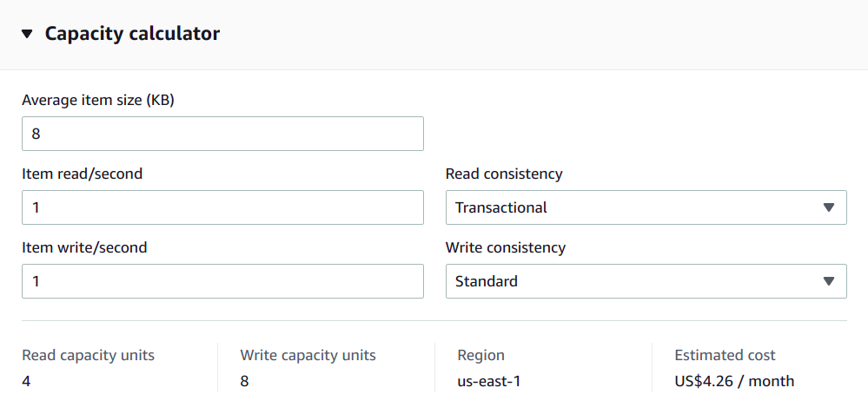
Task: Select the Read capacity units value 4
Action: click(x=27, y=381)
